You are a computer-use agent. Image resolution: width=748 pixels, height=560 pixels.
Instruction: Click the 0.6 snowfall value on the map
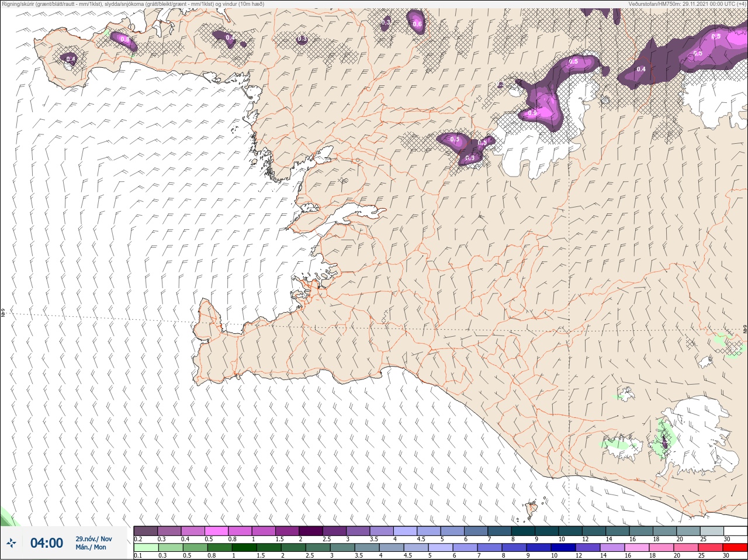click(417, 24)
